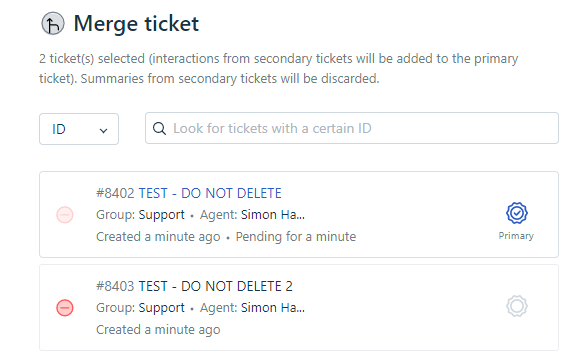Open the ID search-type dropdown
Image resolution: width=567 pixels, height=364 pixels.
[79, 129]
